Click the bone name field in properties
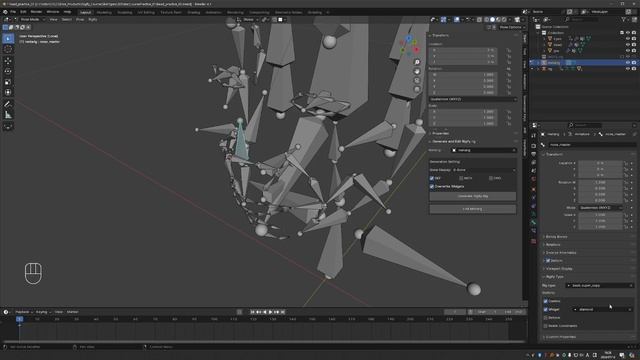The height and width of the screenshot is (360, 640). click(x=592, y=144)
